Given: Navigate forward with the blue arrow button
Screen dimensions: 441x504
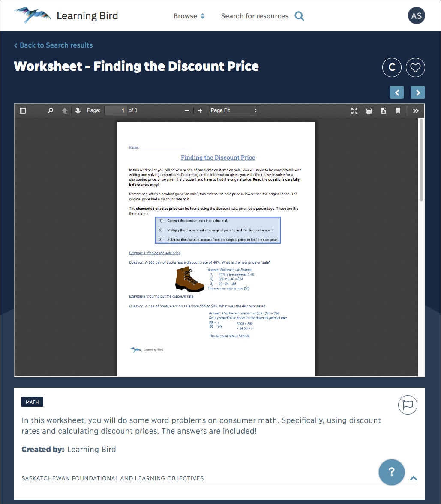Looking at the screenshot, I should (418, 92).
